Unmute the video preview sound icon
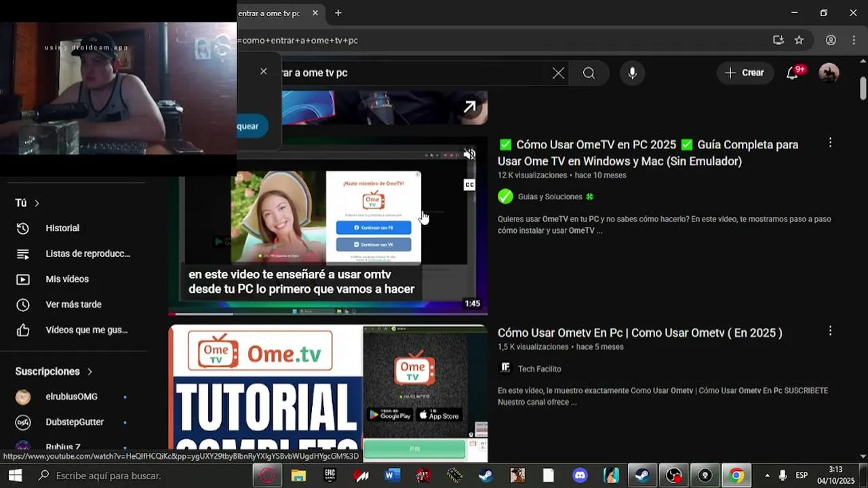Screen dimensions: 868x488 469,155
